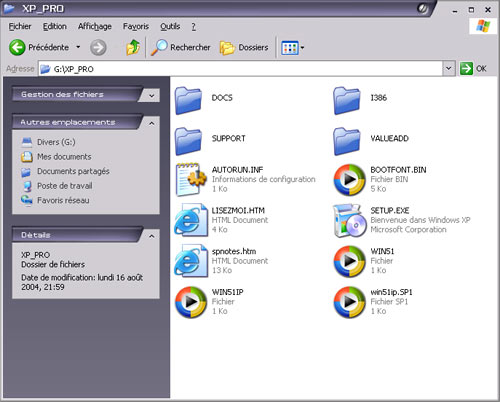Collapse the Détails panel
The height and width of the screenshot is (402, 500).
point(152,236)
